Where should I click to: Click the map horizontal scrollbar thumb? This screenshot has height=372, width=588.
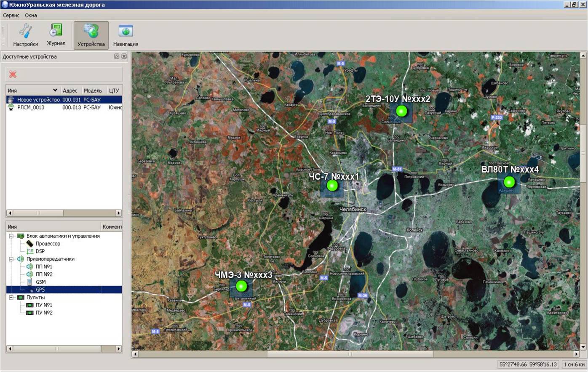tap(350, 354)
